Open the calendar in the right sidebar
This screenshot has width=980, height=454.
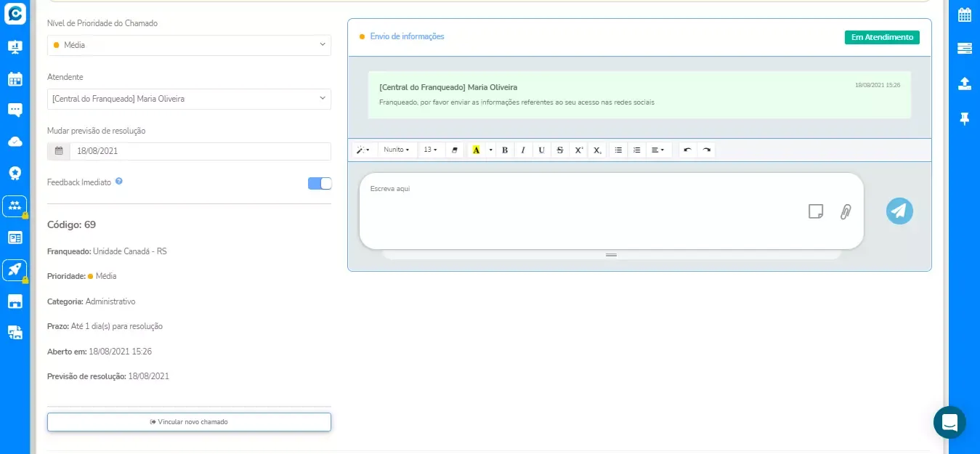click(x=965, y=15)
